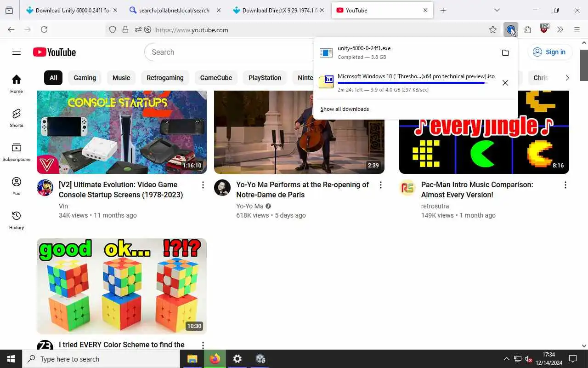Click the site security padlock icon

coord(125,29)
